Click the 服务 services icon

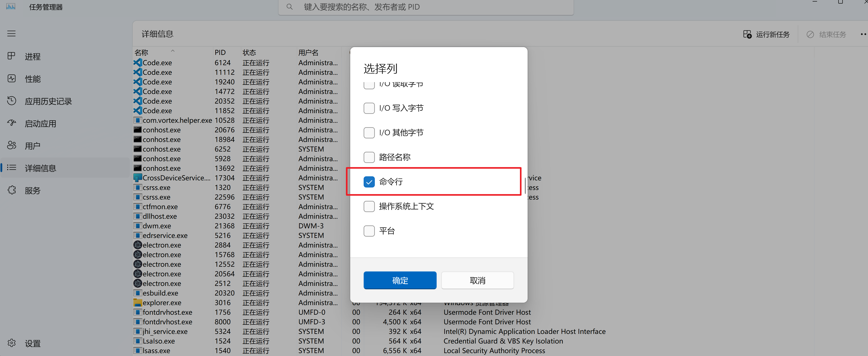tap(11, 190)
